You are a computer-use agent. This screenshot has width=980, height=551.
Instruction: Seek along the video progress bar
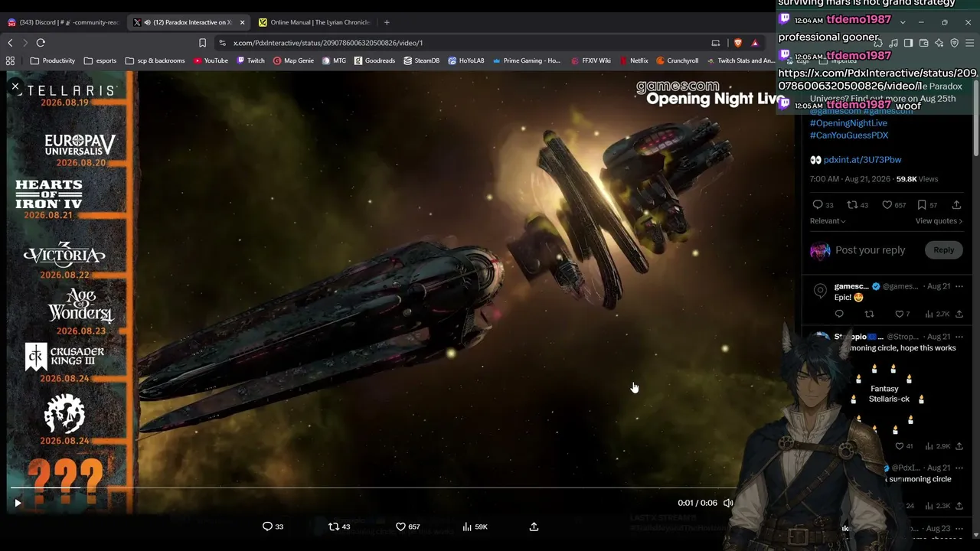point(373,487)
